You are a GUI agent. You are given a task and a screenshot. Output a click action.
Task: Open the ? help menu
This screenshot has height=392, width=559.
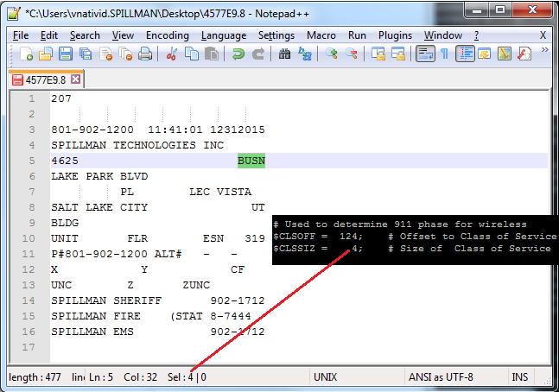coord(477,35)
